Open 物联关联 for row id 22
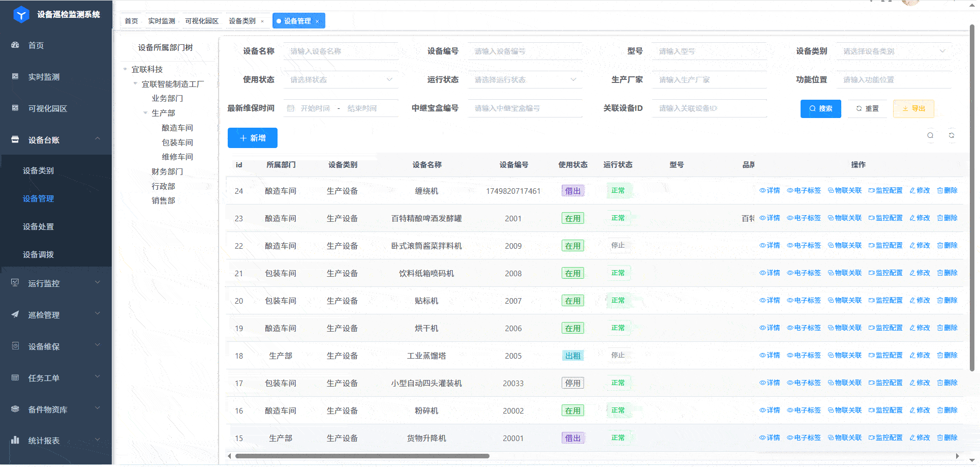 844,245
